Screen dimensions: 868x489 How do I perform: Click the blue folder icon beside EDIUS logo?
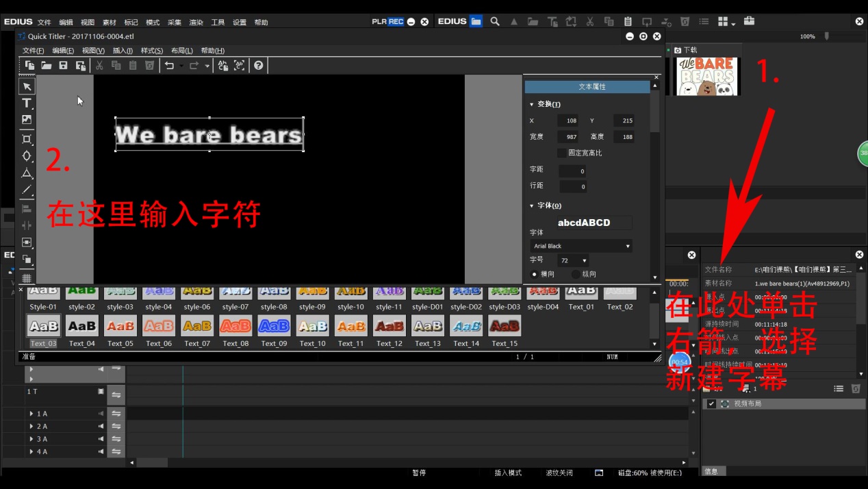tap(476, 21)
